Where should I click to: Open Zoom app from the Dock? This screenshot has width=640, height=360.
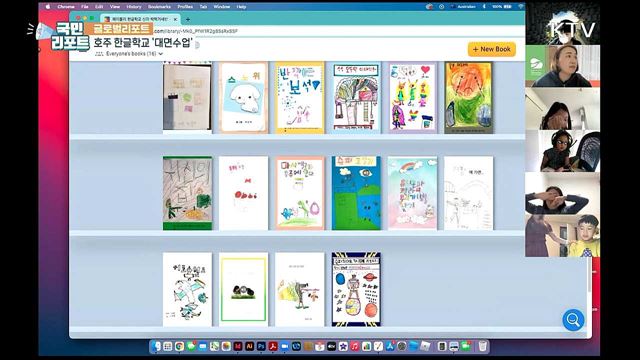tap(284, 347)
